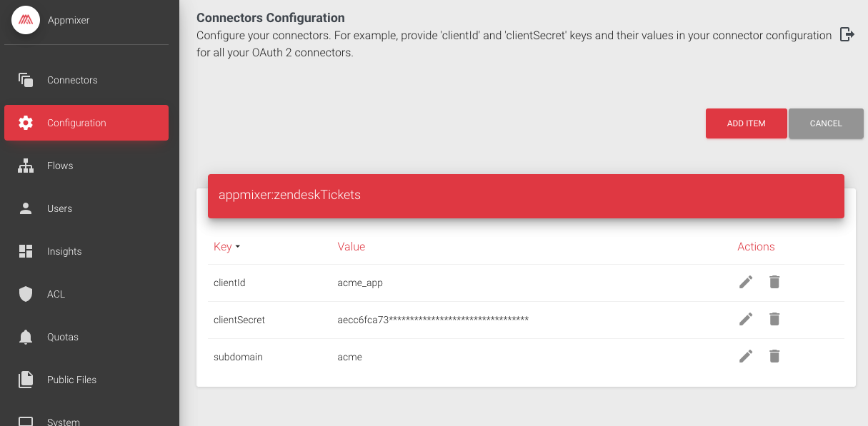
Task: Click the CANCEL button
Action: point(826,123)
